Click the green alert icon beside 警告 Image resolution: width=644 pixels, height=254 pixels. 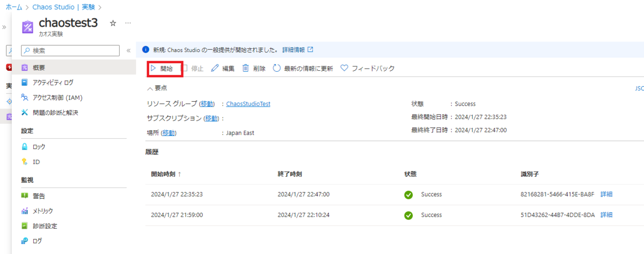click(25, 196)
